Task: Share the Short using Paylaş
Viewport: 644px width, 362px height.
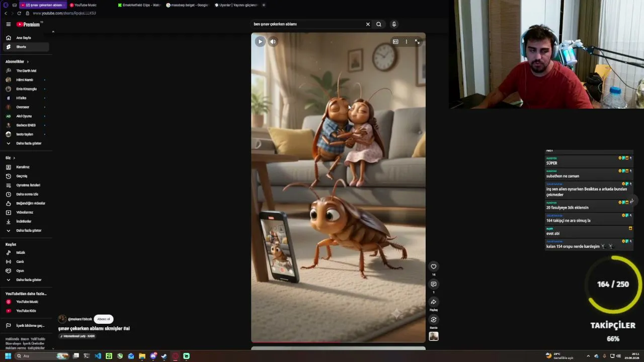Action: coord(434,302)
